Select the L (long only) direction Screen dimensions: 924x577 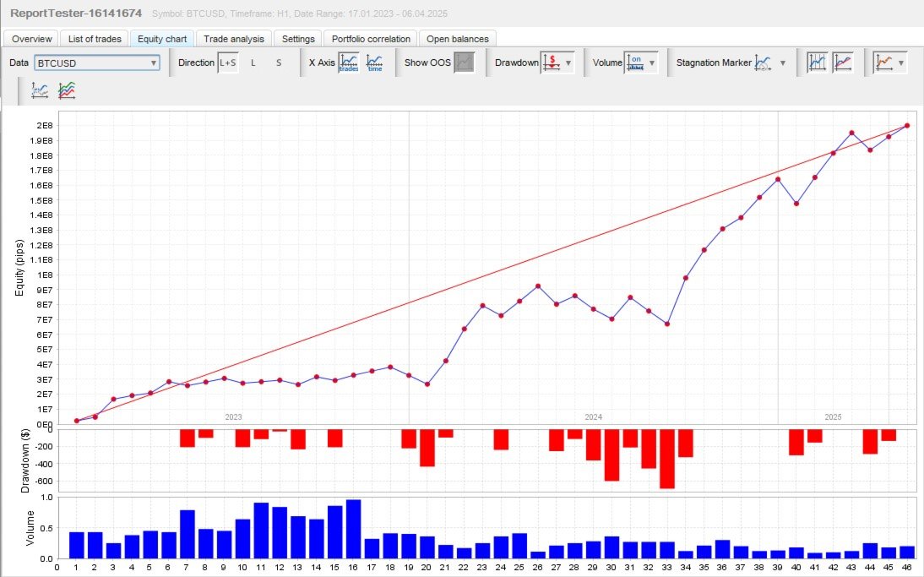coord(253,63)
